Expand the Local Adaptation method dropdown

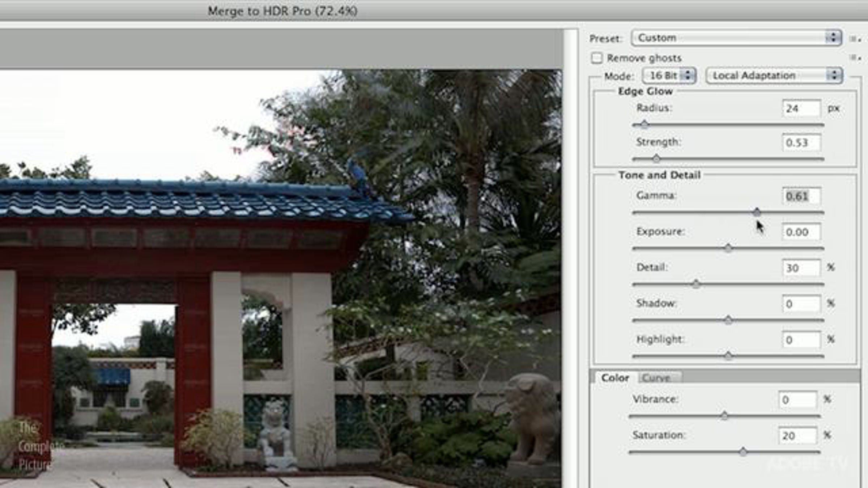coord(774,76)
